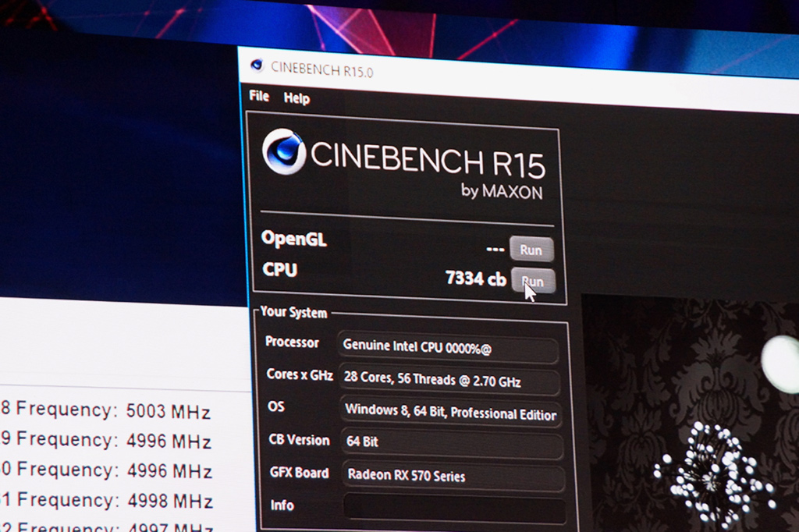
Task: Select the GFX Board Radeon RX 570 field
Action: (453, 476)
